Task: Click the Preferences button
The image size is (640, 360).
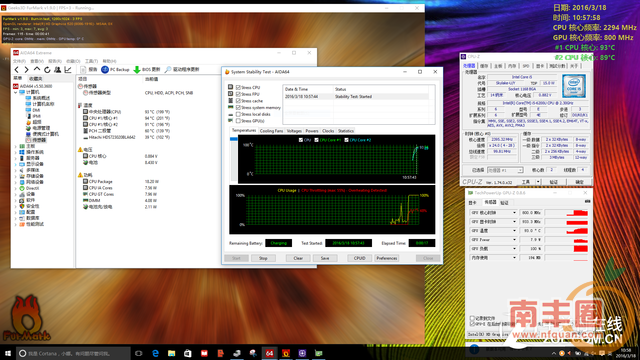Action: 387,258
